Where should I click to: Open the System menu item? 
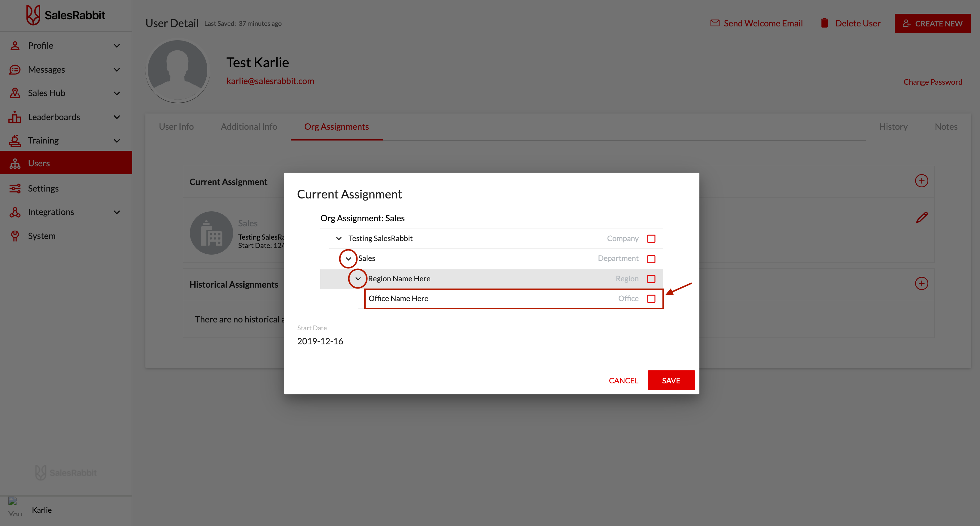[x=66, y=236]
